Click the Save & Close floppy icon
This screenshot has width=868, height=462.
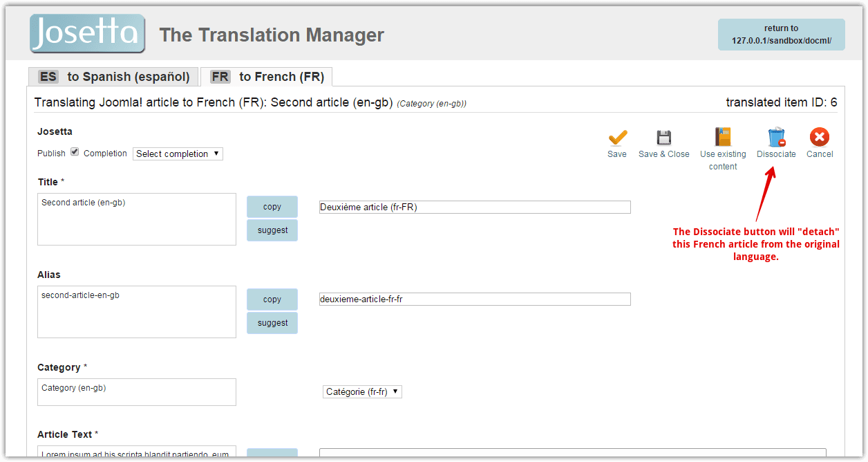[663, 137]
